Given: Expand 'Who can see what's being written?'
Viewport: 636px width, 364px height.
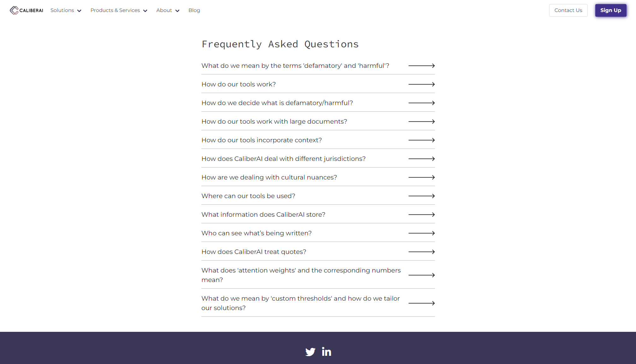Looking at the screenshot, I should (x=256, y=233).
